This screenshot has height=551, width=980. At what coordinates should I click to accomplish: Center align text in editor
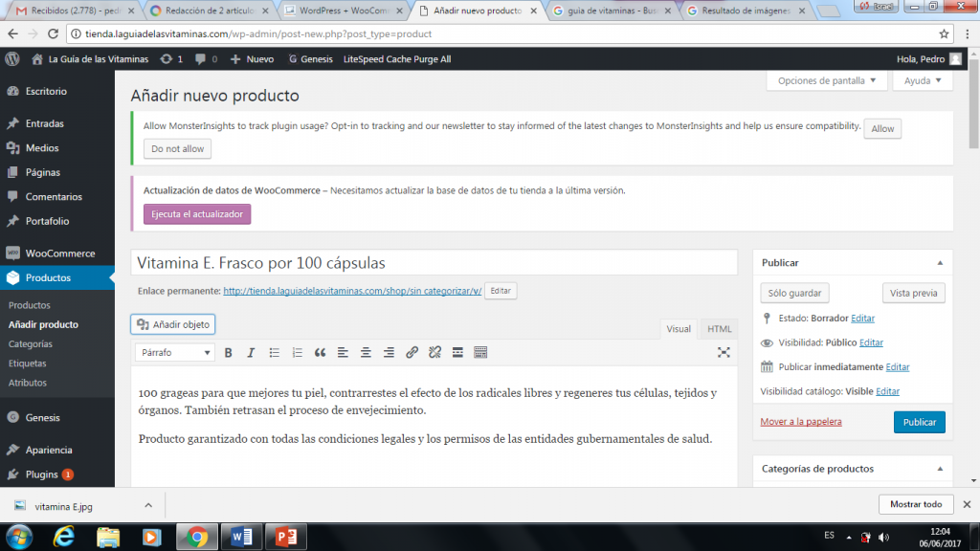click(366, 353)
